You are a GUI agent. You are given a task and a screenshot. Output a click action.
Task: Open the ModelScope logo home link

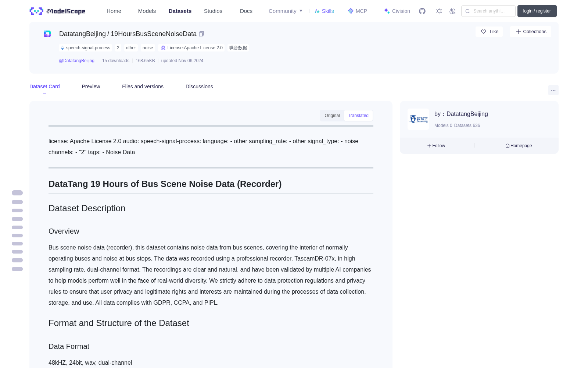click(57, 11)
